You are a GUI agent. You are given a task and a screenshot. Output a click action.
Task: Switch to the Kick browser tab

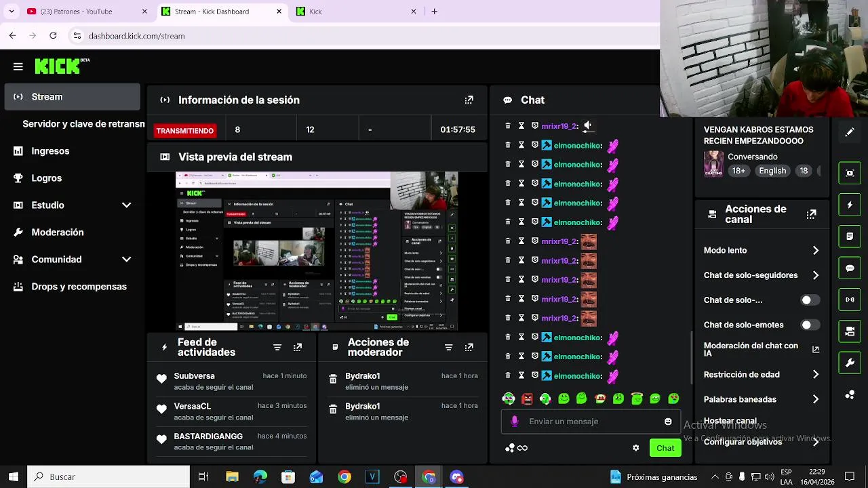tap(356, 12)
